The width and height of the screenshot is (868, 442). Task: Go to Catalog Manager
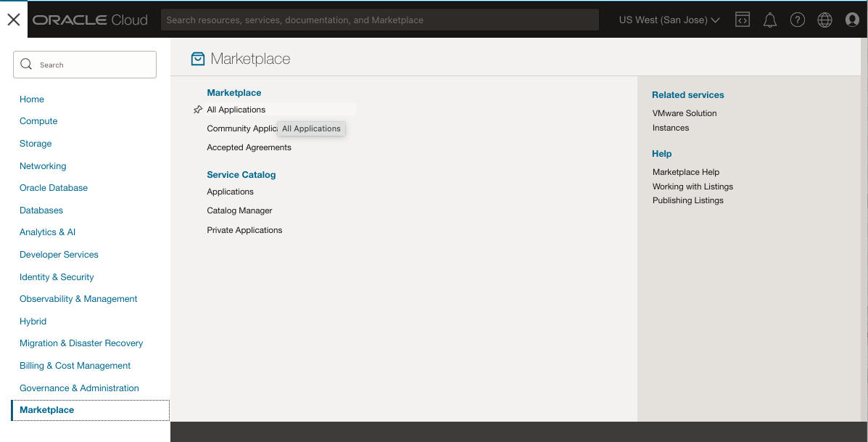pyautogui.click(x=239, y=210)
